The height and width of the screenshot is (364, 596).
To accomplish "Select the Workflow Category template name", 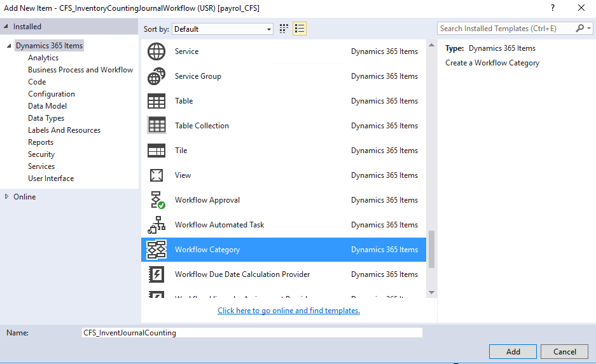I will [207, 250].
